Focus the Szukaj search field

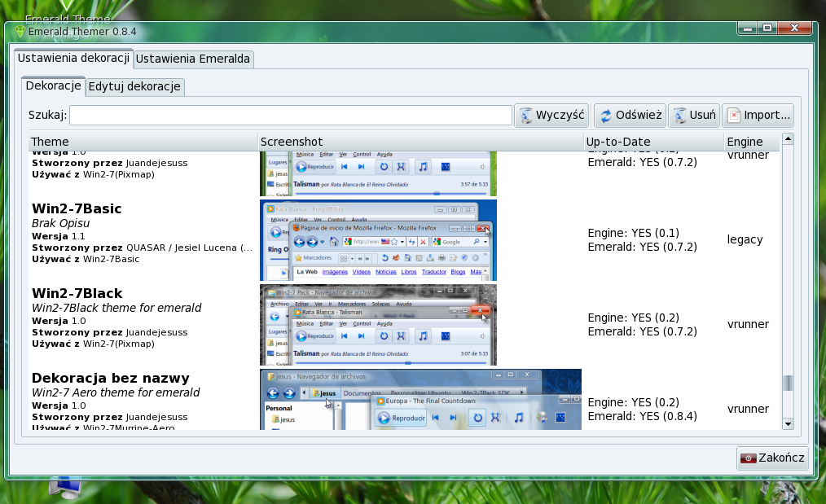290,116
